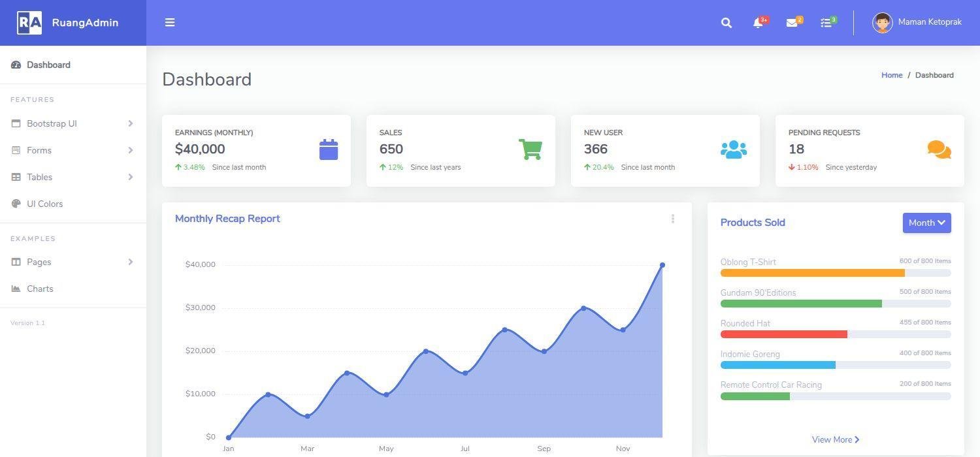Click the Sales value 650
The image size is (980, 457).
[391, 149]
